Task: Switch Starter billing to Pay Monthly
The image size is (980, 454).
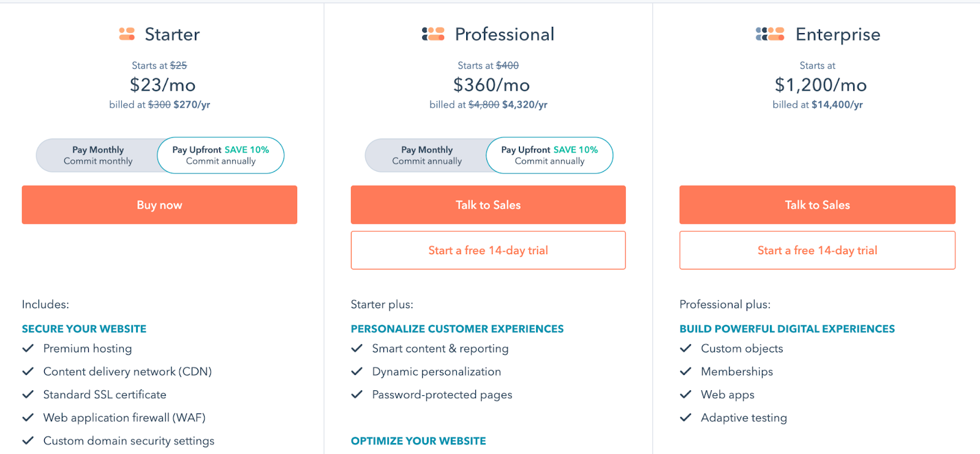Action: tap(98, 155)
